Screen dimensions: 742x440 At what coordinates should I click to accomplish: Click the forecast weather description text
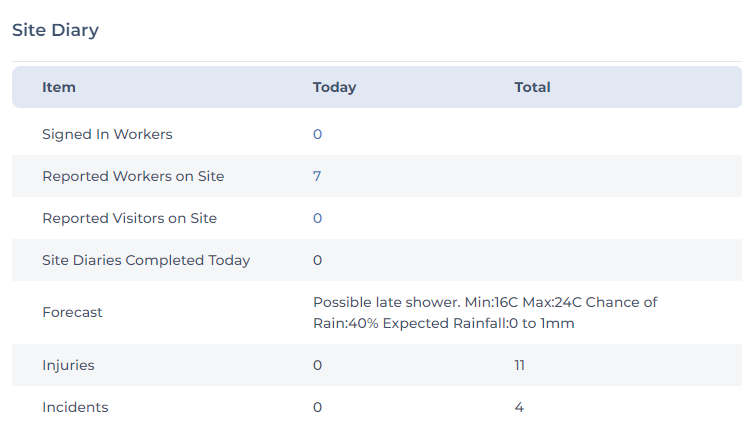pos(485,312)
